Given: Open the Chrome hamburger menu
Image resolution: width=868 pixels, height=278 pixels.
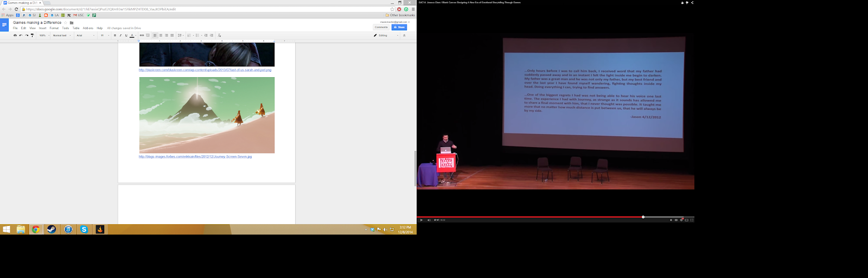Looking at the screenshot, I should 413,9.
